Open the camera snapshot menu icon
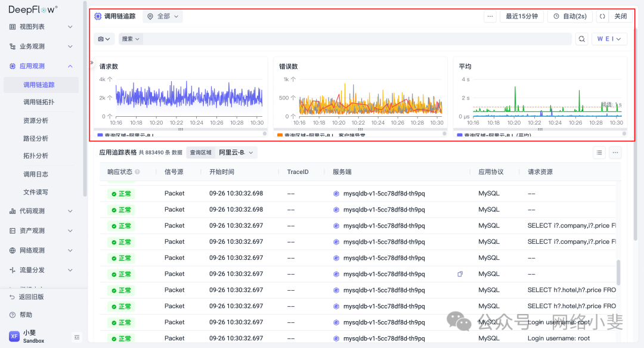The height and width of the screenshot is (348, 644). 104,39
